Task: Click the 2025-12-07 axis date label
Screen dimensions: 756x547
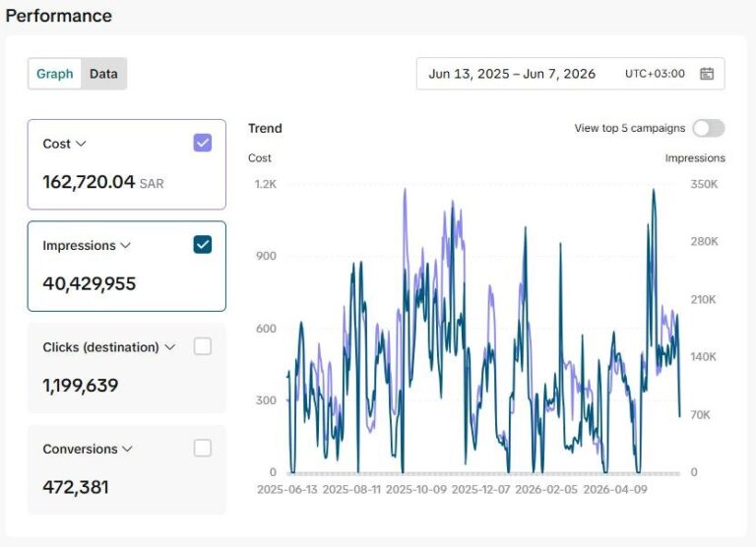Action: pyautogui.click(x=480, y=490)
